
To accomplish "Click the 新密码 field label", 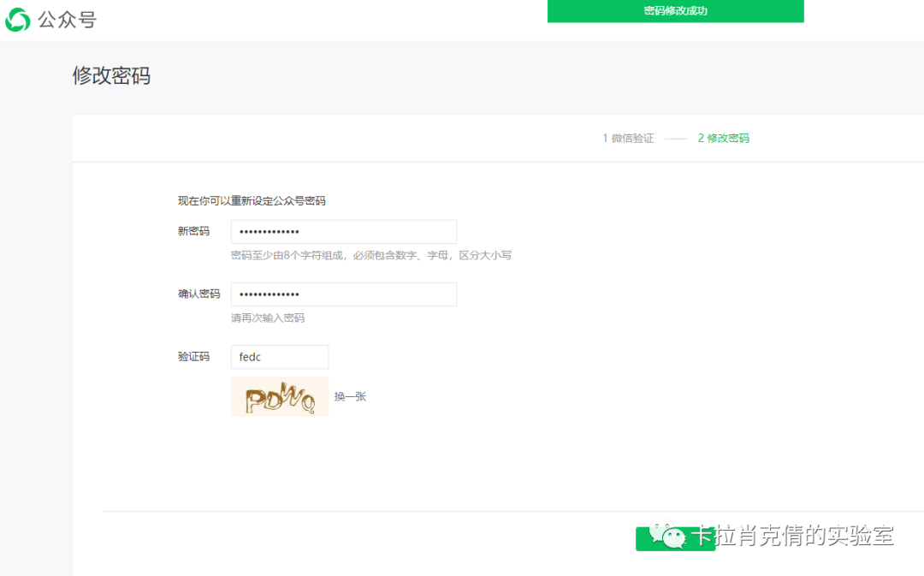I will pyautogui.click(x=193, y=231).
